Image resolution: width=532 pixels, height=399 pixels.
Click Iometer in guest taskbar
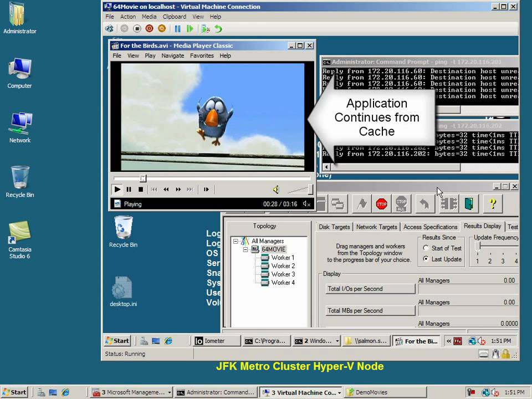coord(217,341)
